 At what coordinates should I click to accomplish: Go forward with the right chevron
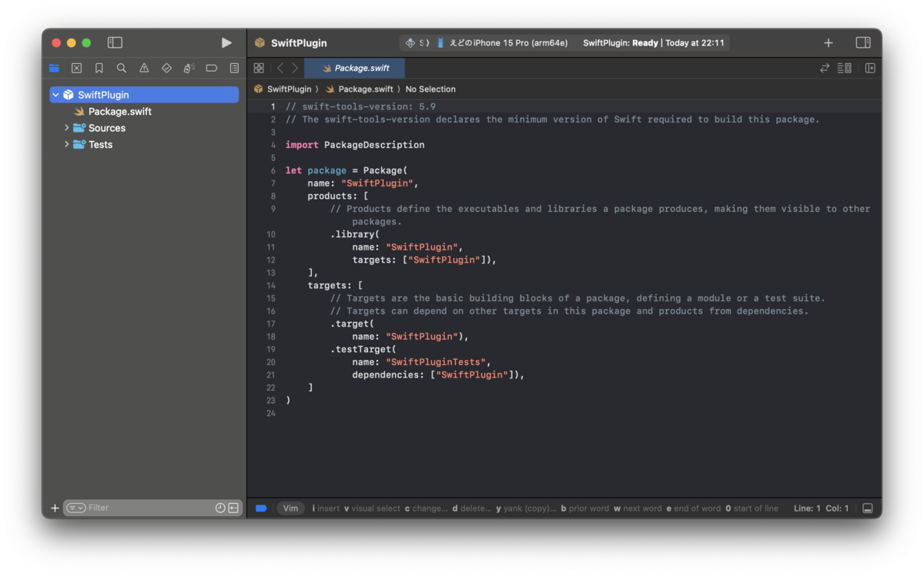point(295,68)
